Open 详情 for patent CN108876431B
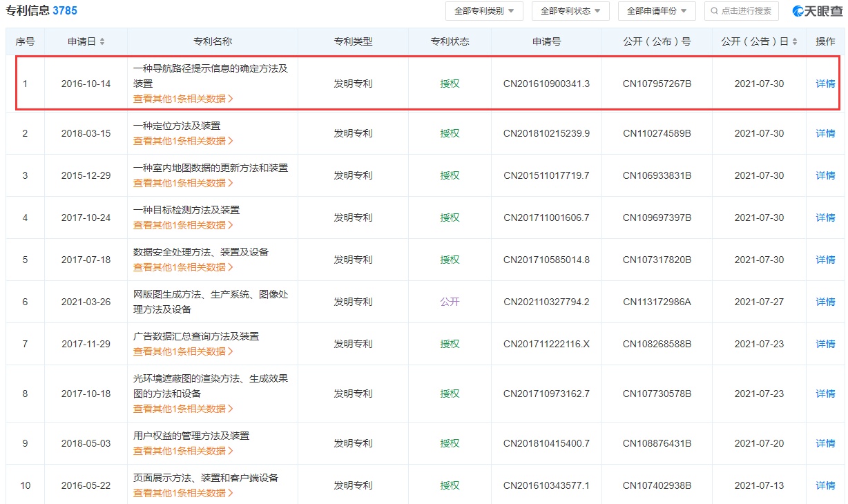Screen dimensions: 848x504 click(x=825, y=443)
